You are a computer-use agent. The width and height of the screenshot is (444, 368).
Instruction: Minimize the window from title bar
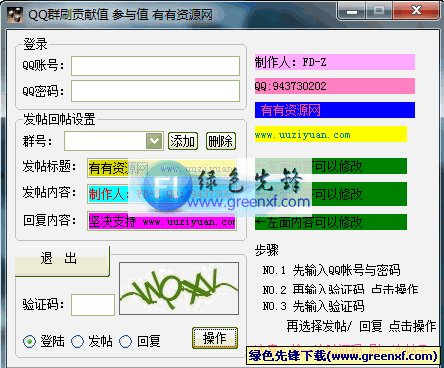coord(352,11)
